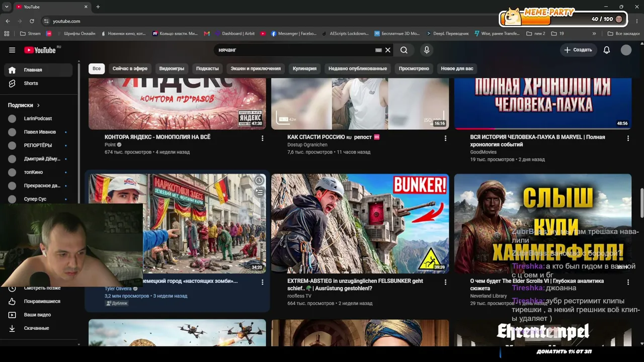Open options menu for Tyler Oliveira video
This screenshot has height=362, width=644.
262,283
